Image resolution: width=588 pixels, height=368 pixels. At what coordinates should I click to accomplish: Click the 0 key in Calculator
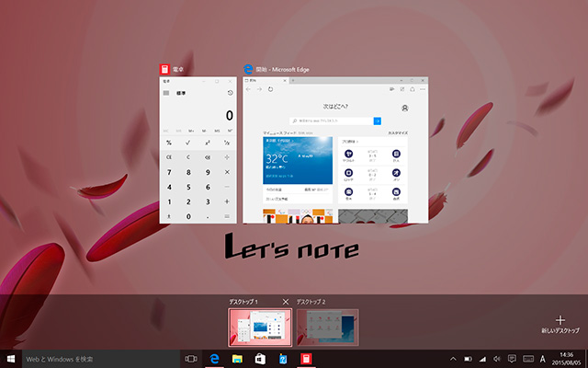[188, 216]
